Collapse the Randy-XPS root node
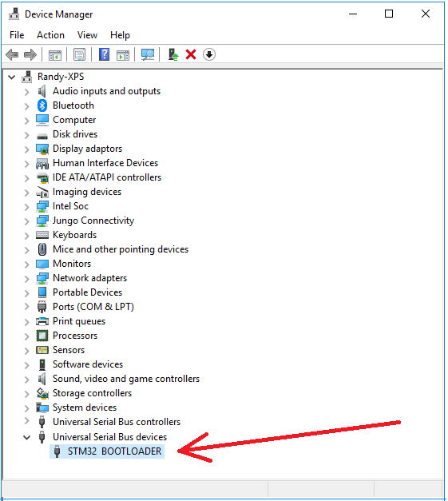The width and height of the screenshot is (448, 501). [x=12, y=77]
